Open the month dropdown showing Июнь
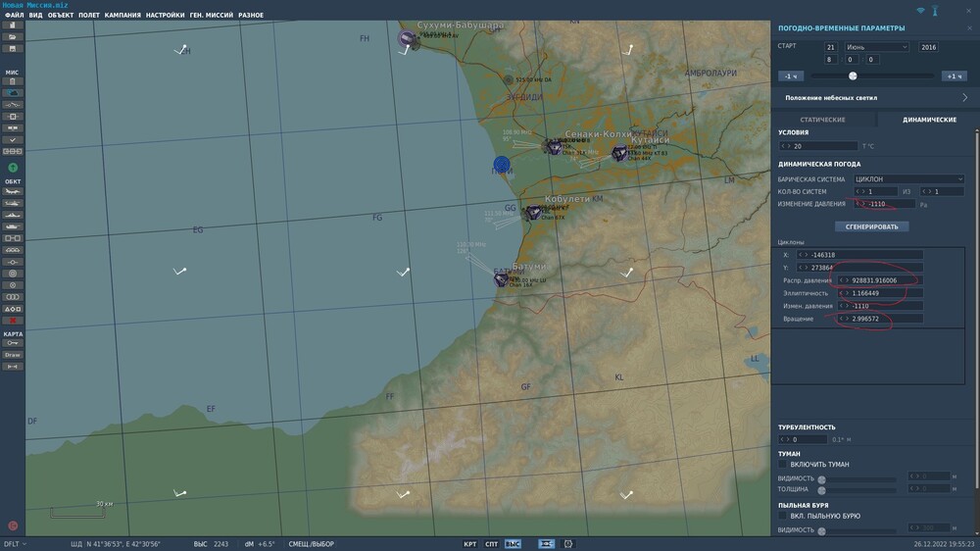Image resolution: width=980 pixels, height=551 pixels. click(876, 47)
